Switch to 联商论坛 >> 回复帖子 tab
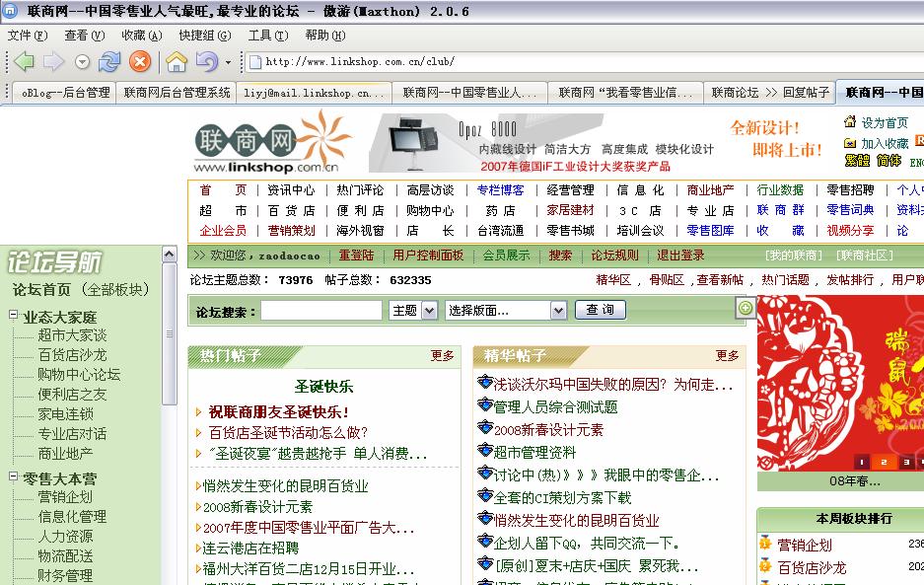This screenshot has height=585, width=924. point(770,93)
